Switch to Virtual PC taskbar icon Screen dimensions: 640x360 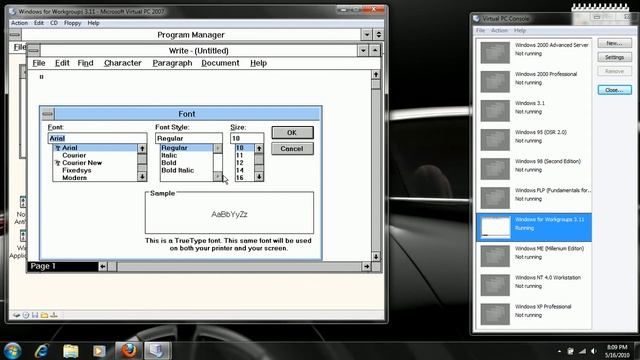coord(157,351)
